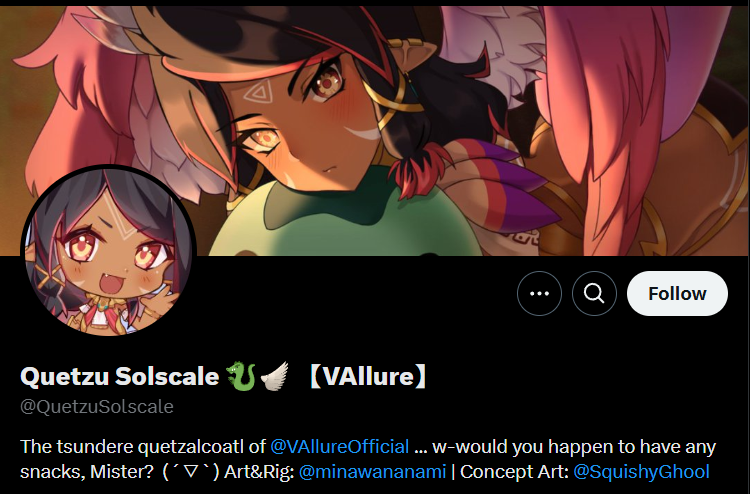The width and height of the screenshot is (750, 494).
Task: Open the round chibi profile avatar
Action: (108, 250)
